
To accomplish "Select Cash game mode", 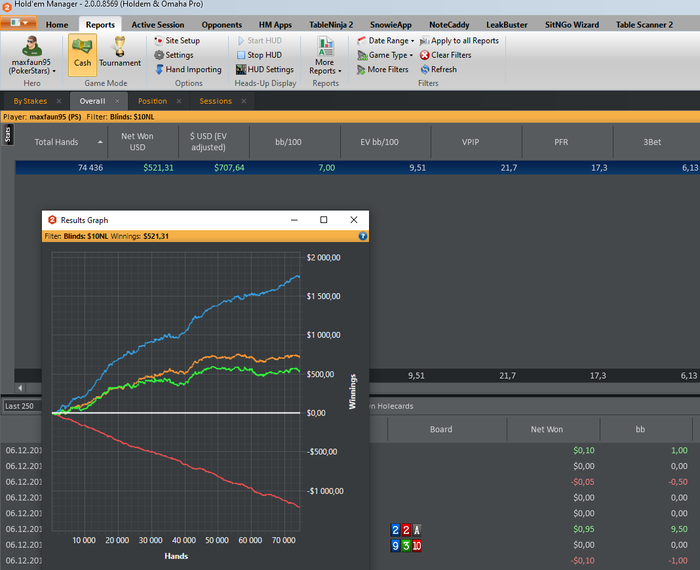I will point(82,54).
